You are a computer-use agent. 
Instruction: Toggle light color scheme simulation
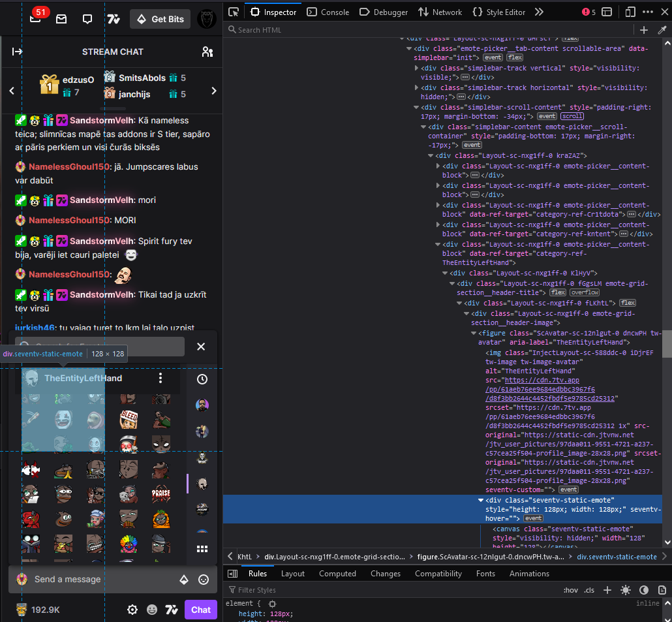point(626,590)
